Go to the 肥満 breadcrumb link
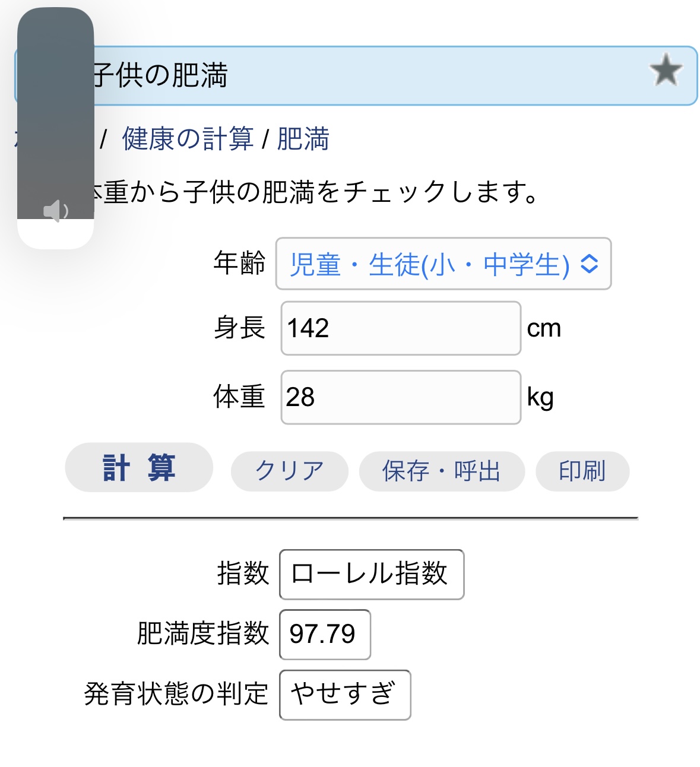The height and width of the screenshot is (767, 700). click(303, 140)
